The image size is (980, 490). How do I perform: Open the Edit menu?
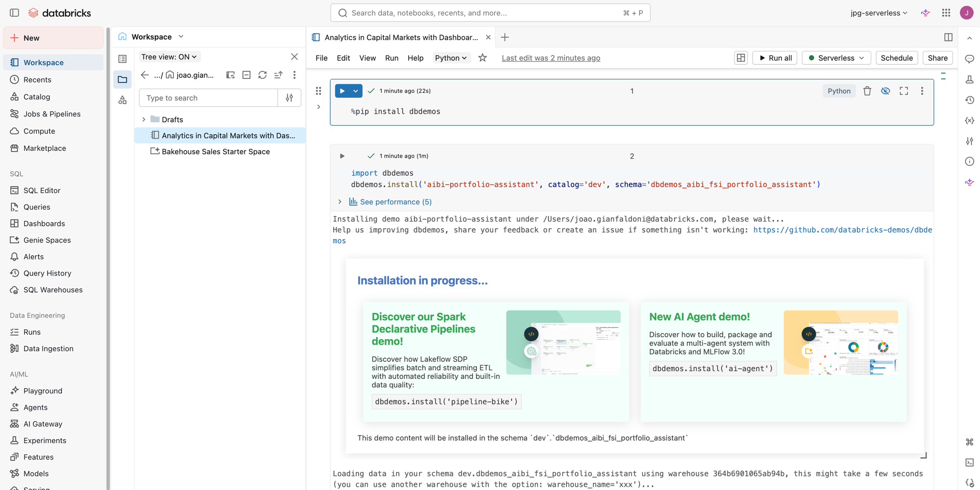[x=343, y=58]
